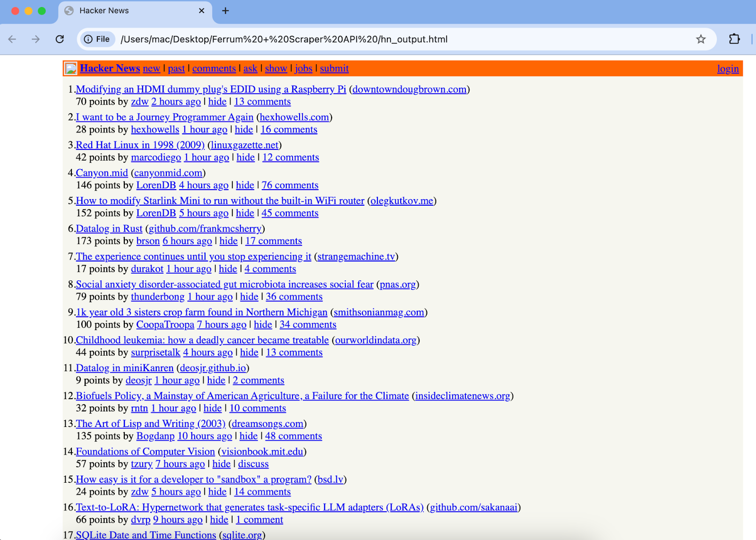View user tzury profile
This screenshot has width=756, height=540.
(x=142, y=464)
